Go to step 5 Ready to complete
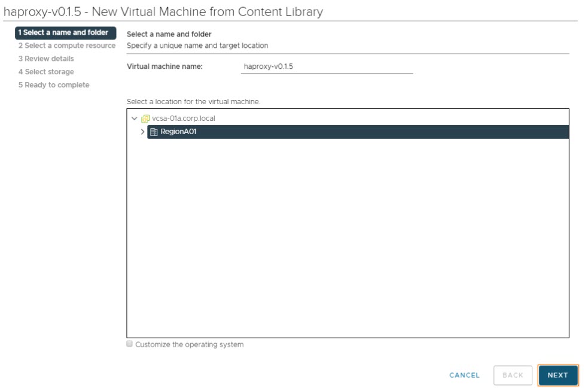588x388 pixels. [54, 85]
